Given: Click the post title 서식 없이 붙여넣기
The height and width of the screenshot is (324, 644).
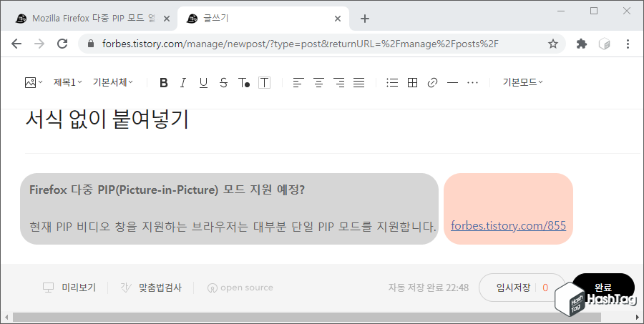Looking at the screenshot, I should point(107,120).
